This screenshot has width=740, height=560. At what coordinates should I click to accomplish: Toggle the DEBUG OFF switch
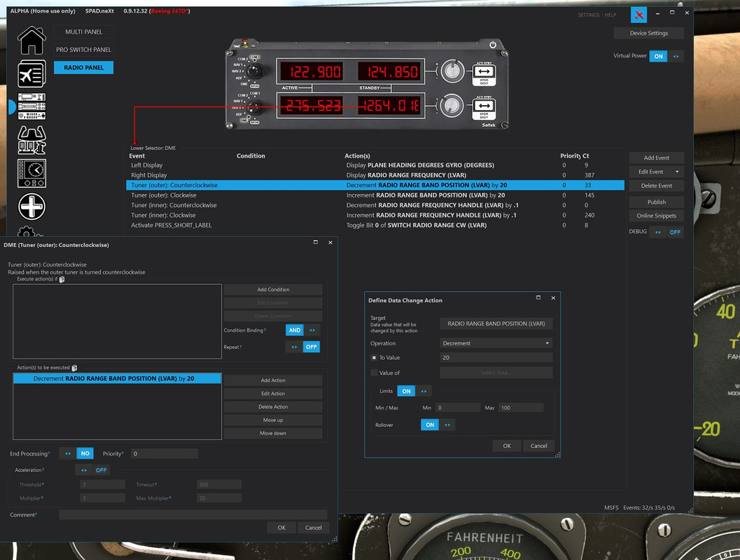pyautogui.click(x=666, y=232)
